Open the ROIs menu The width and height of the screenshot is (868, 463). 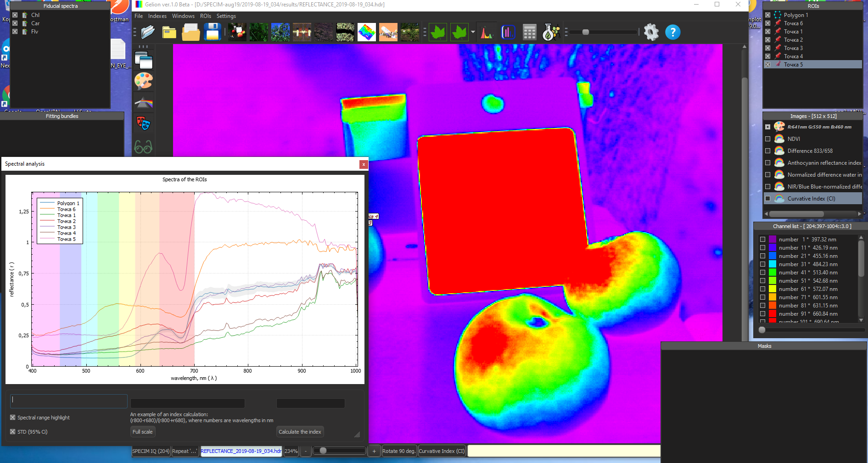206,16
